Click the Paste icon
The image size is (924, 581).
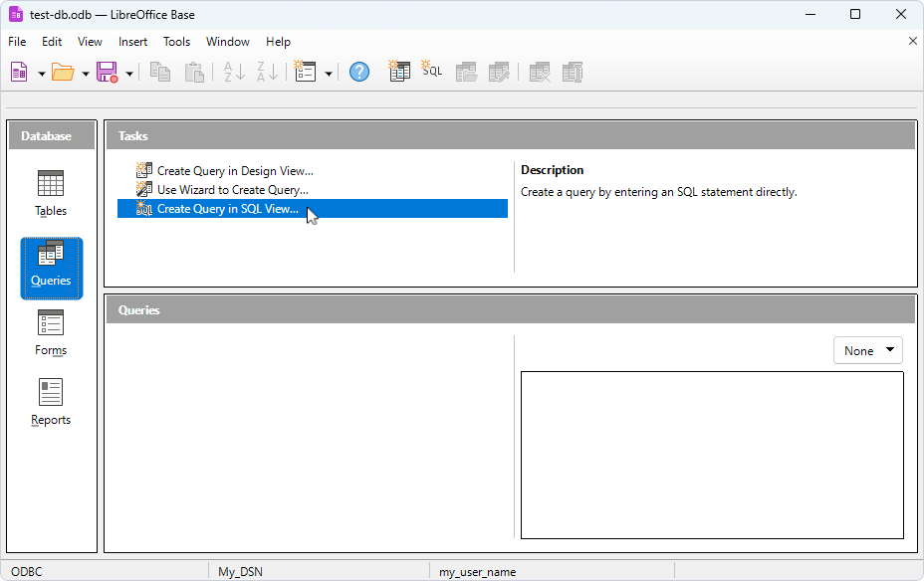pos(194,73)
